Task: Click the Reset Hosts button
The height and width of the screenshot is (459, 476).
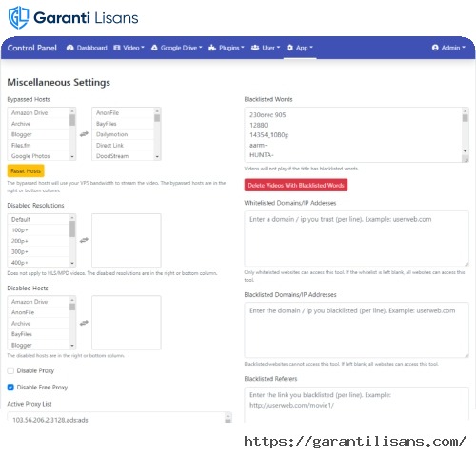Action: [26, 170]
